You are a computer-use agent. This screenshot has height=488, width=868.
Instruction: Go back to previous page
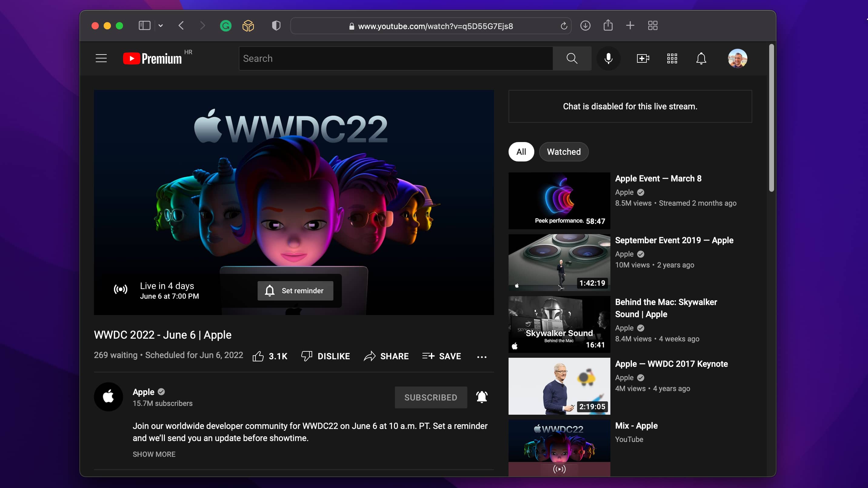pyautogui.click(x=181, y=25)
